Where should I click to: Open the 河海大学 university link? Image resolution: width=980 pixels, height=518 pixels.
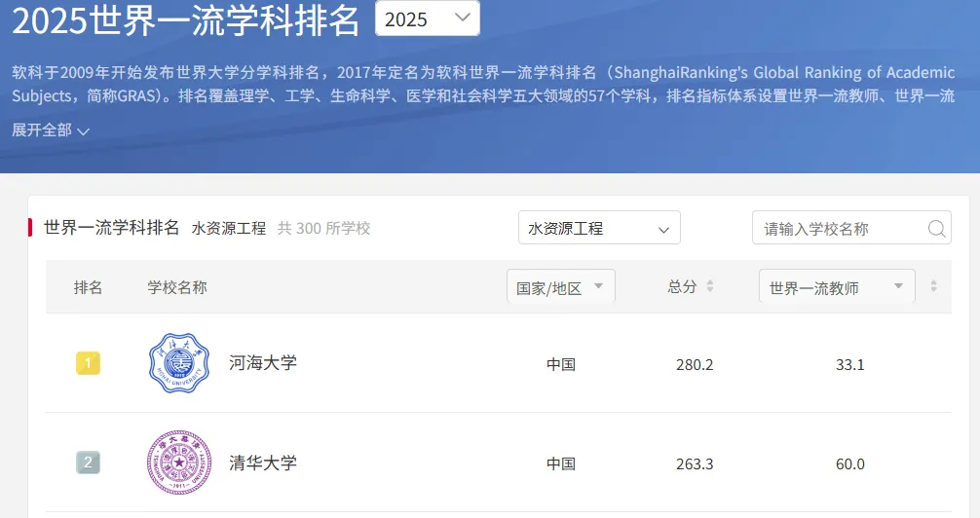click(x=263, y=363)
